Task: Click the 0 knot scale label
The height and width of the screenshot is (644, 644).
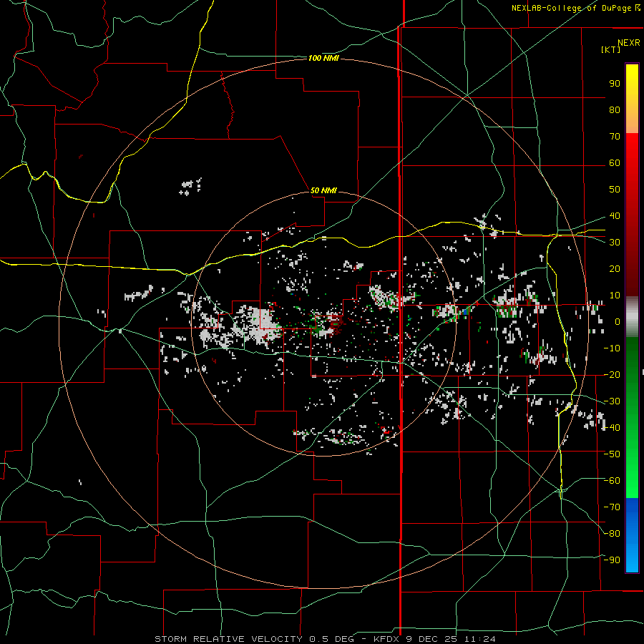Action: click(x=618, y=322)
